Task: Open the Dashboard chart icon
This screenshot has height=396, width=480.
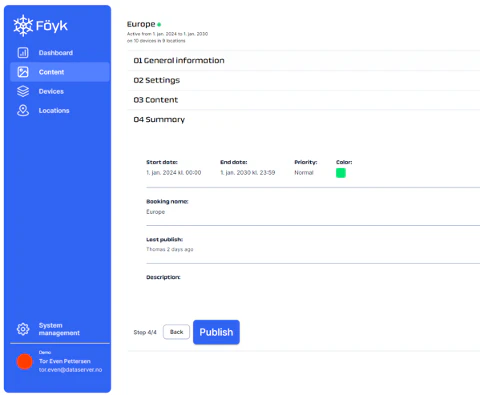Action: pyautogui.click(x=23, y=53)
